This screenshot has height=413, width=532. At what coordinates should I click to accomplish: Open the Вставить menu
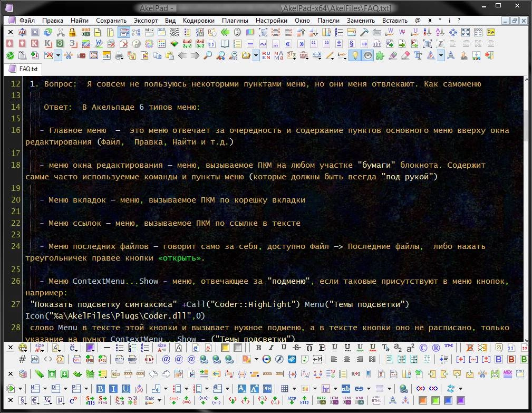click(395, 21)
